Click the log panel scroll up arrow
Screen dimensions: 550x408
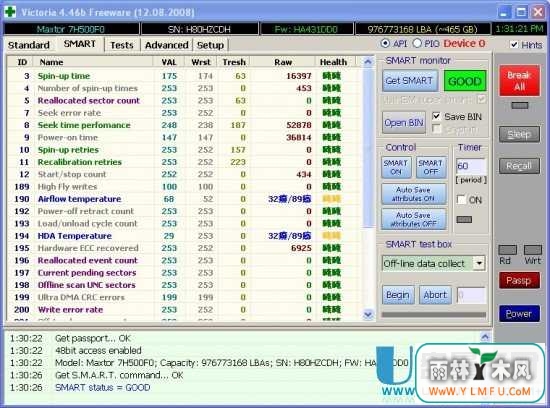[x=485, y=337]
